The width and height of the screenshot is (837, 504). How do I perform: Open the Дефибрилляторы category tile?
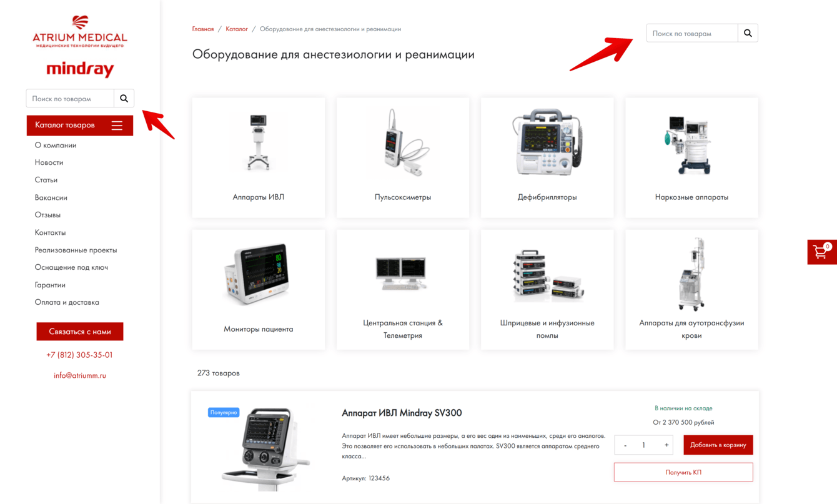tap(547, 157)
